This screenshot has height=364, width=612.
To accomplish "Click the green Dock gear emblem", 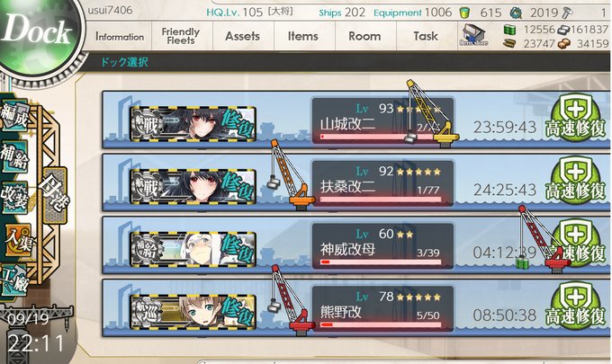I will tap(39, 33).
